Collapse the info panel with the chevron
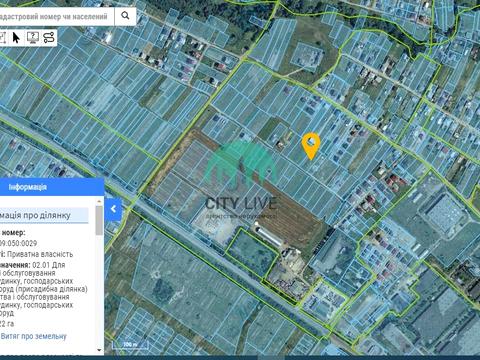480x360 pixels. click(113, 209)
